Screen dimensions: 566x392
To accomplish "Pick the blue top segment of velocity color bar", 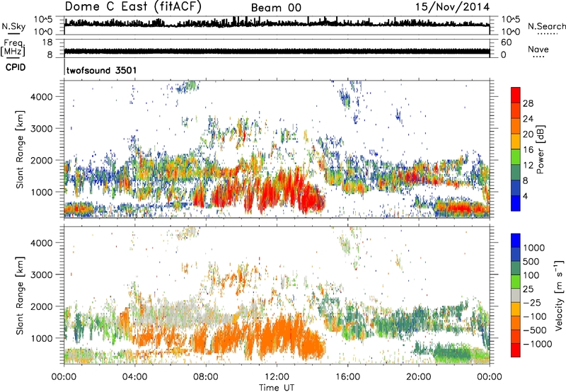I will [x=516, y=241].
